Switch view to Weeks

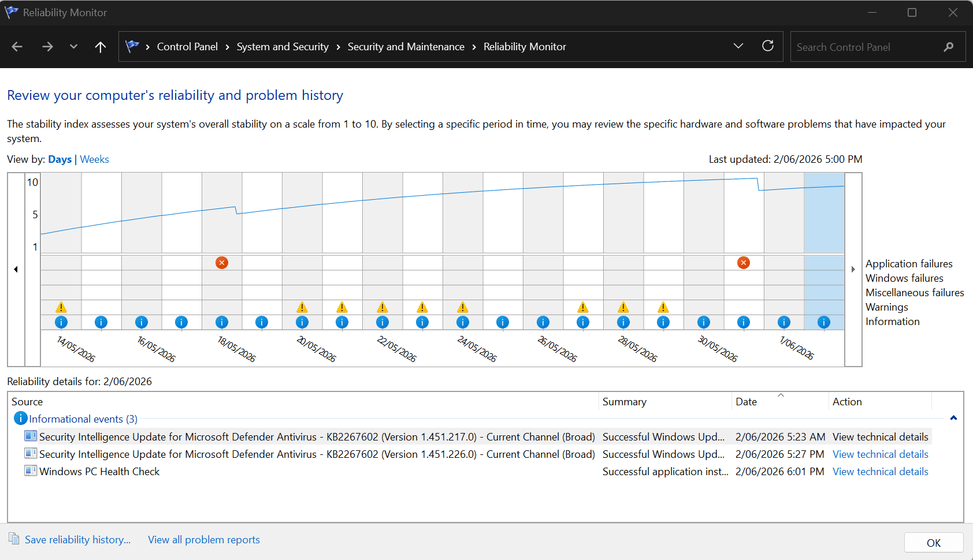pyautogui.click(x=94, y=159)
